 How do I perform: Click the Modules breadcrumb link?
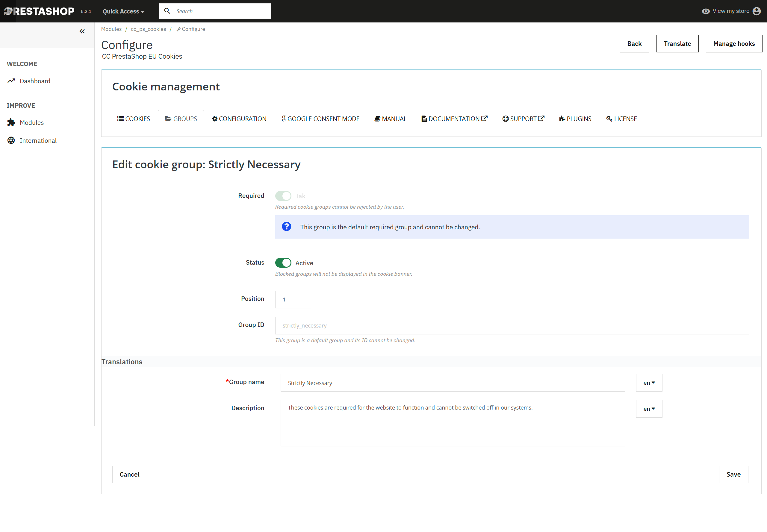click(x=111, y=29)
